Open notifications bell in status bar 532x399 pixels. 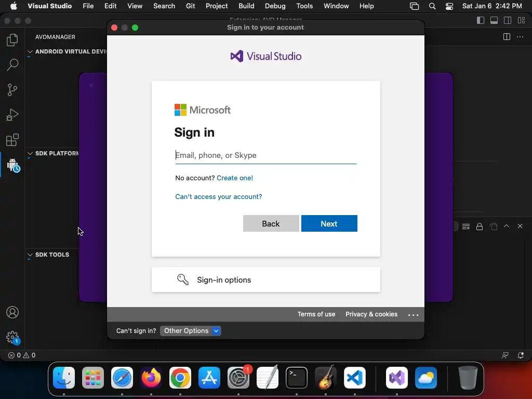tap(521, 355)
